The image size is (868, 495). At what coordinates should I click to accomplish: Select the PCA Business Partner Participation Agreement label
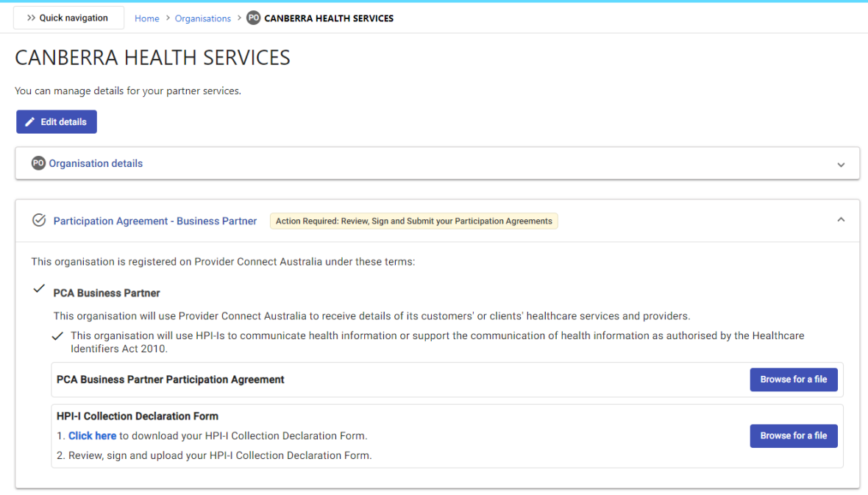(171, 380)
